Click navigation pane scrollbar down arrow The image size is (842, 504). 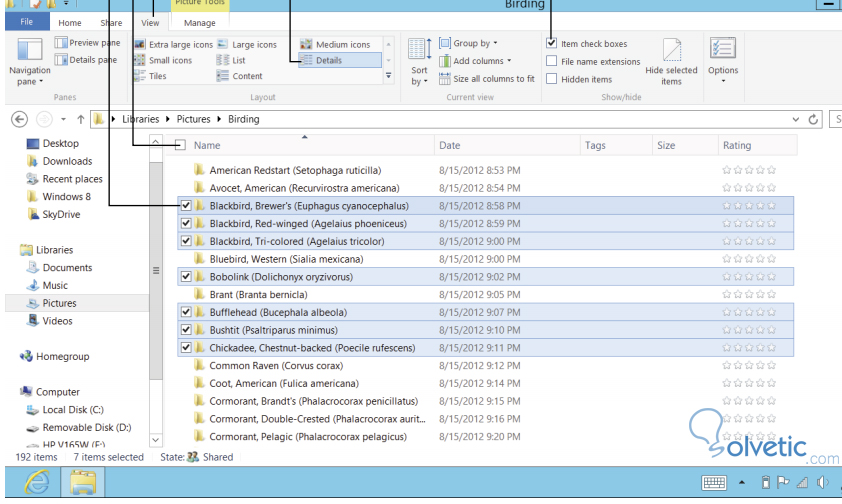point(156,440)
